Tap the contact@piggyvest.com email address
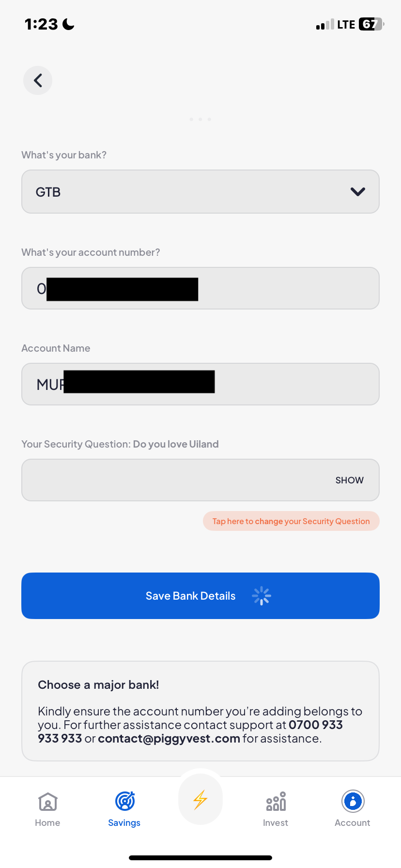This screenshot has height=868, width=401. (169, 739)
